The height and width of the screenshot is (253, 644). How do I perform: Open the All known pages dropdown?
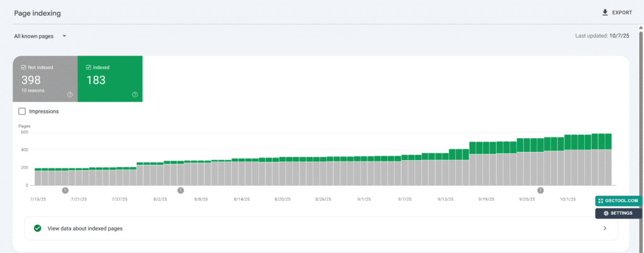tap(40, 36)
